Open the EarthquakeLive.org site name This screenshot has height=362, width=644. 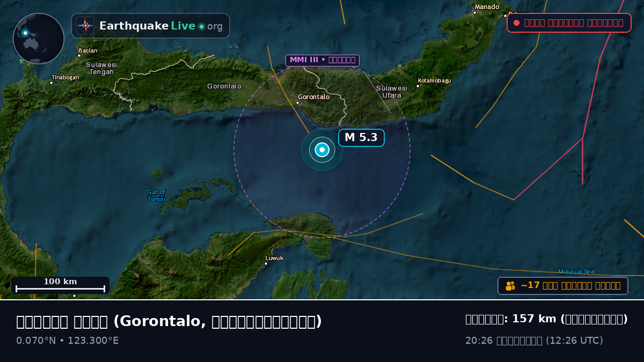coord(161,26)
